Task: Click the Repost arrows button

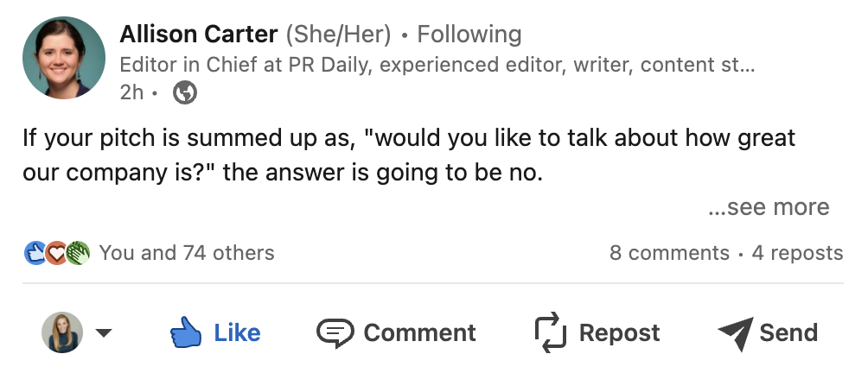Action: pos(597,332)
